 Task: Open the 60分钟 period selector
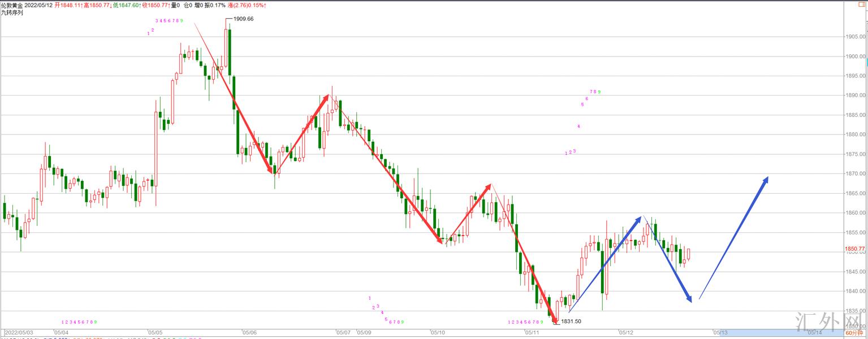pos(854,333)
